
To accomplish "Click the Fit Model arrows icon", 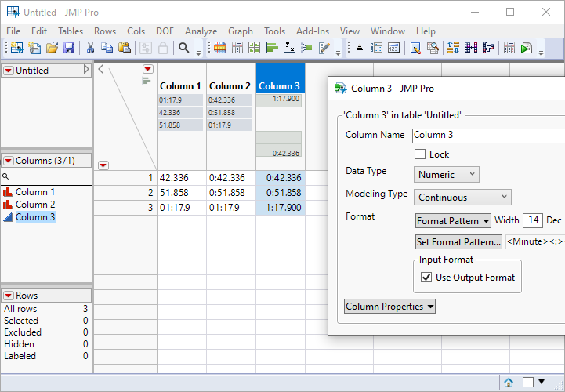I will point(306,48).
